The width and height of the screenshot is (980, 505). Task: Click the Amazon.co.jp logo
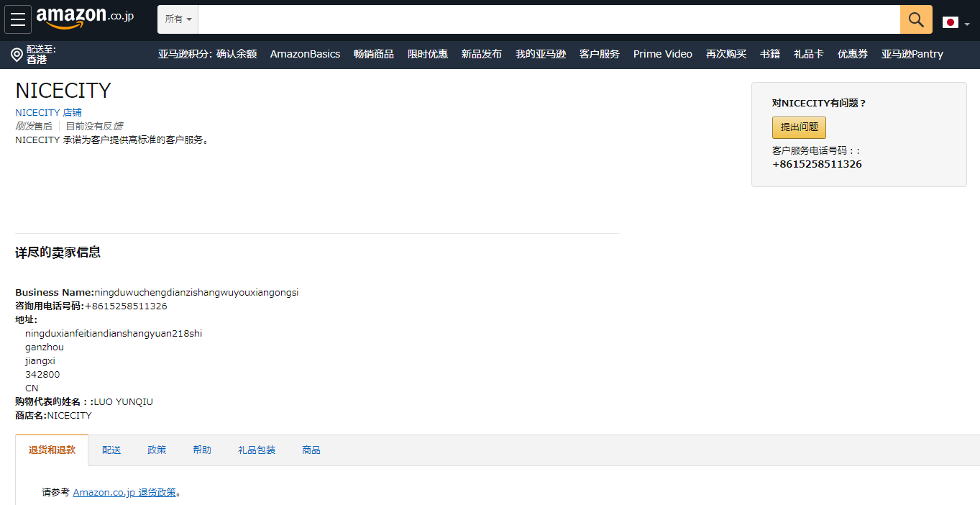[x=85, y=19]
